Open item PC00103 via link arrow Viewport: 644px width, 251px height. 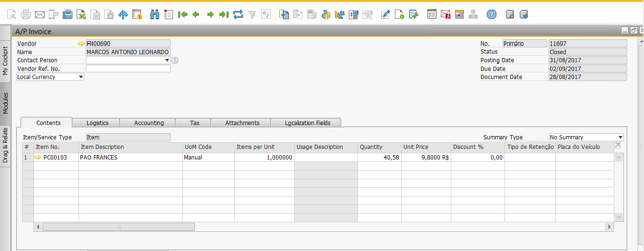[38, 157]
